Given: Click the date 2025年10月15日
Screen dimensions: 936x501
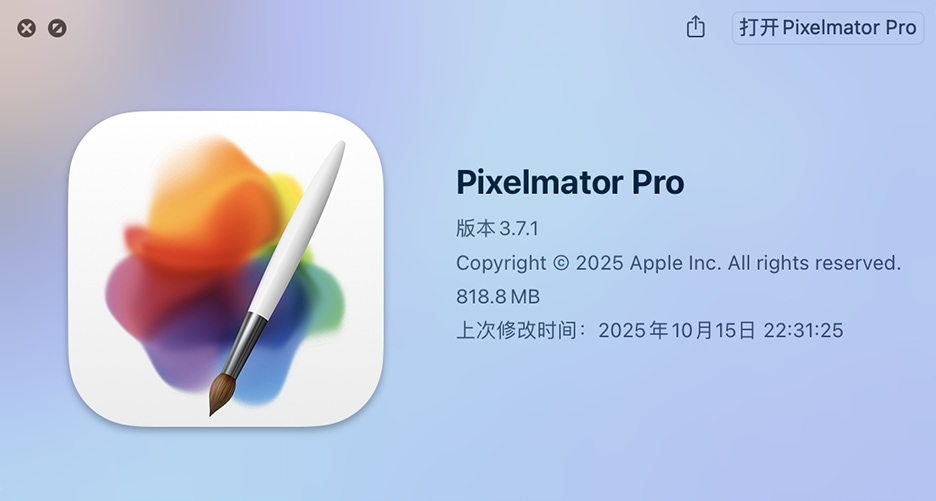Looking at the screenshot, I should click(677, 330).
